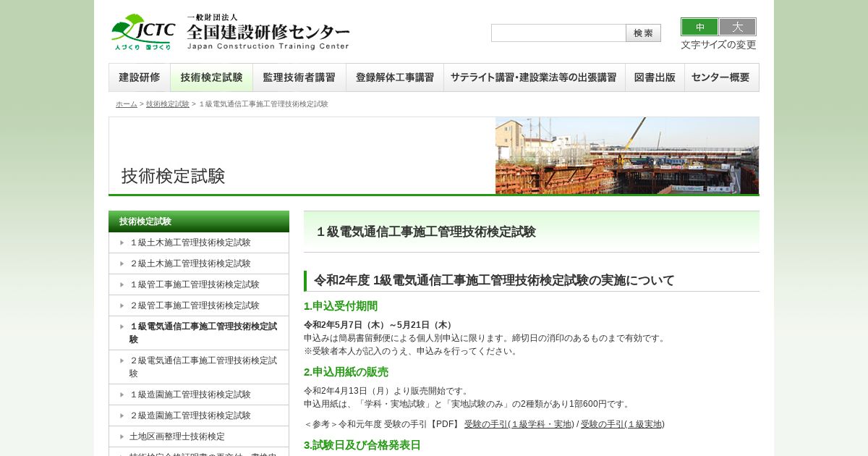Open ２級造園施工管理技術検定試験 in sidebar
This screenshot has width=868, height=456.
point(199,415)
